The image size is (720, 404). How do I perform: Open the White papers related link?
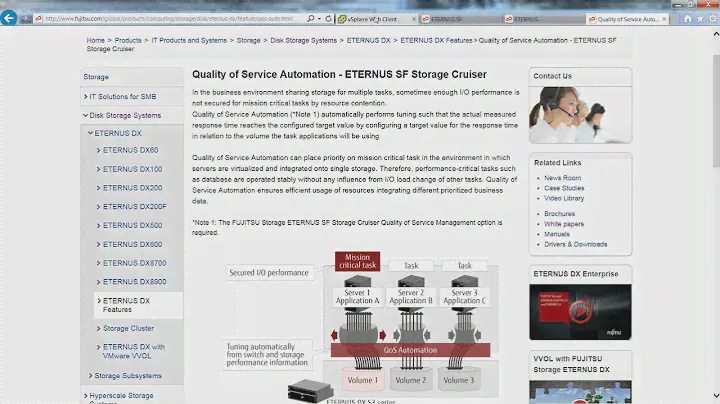pyautogui.click(x=565, y=224)
